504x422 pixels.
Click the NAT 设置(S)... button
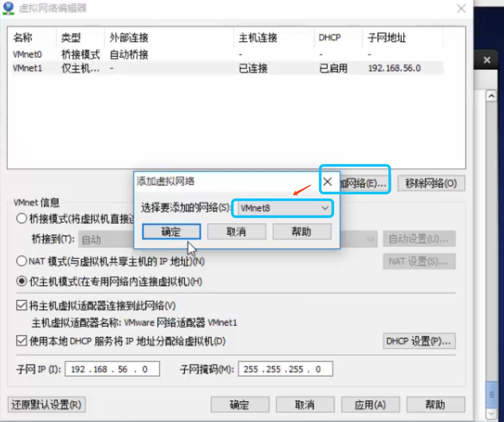[419, 261]
